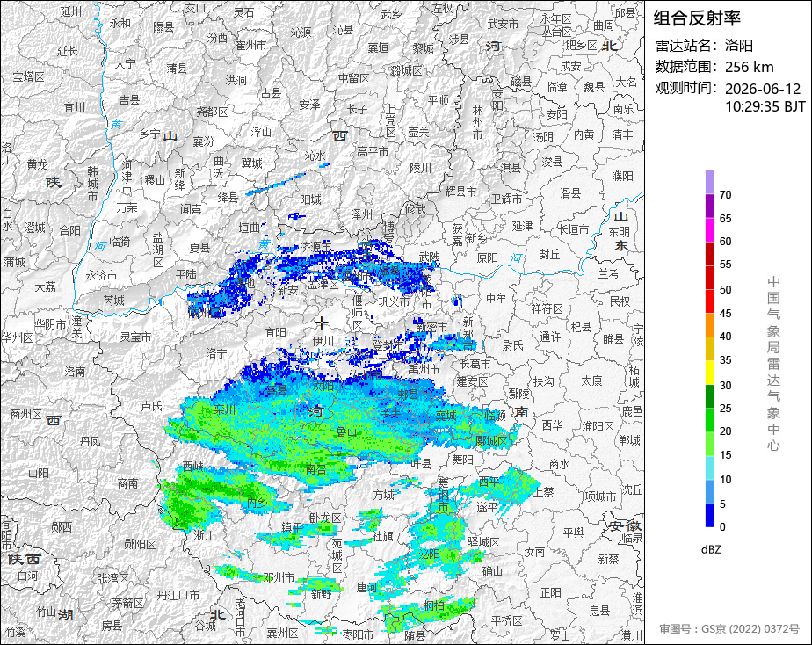Click the 太康 label on the map
Screen dimensions: 812x645
pos(591,381)
